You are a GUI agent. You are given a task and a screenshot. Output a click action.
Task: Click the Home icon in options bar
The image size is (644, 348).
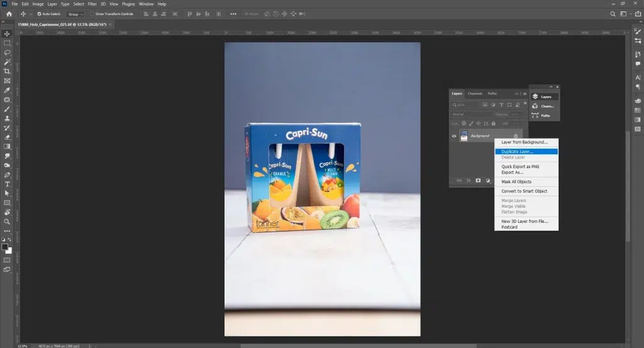click(9, 14)
